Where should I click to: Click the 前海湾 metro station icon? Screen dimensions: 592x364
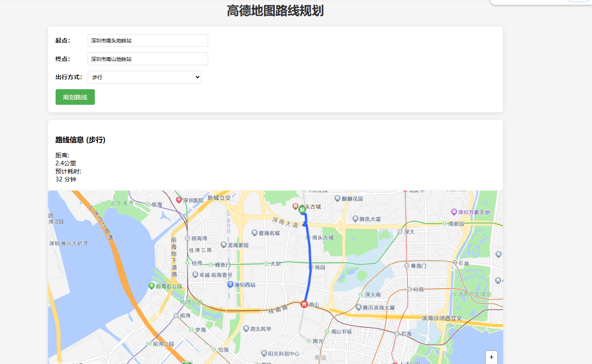(188, 238)
